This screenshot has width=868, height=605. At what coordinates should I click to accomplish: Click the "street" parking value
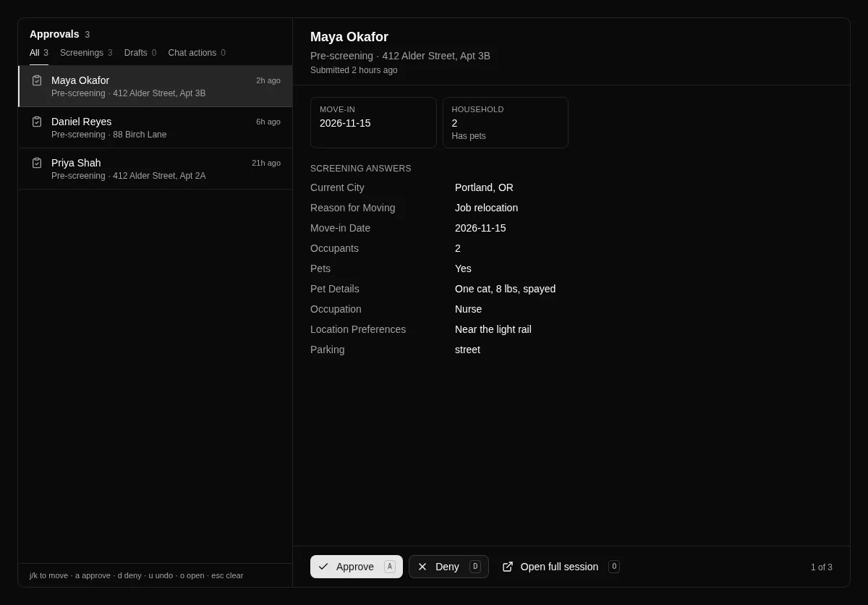467,350
